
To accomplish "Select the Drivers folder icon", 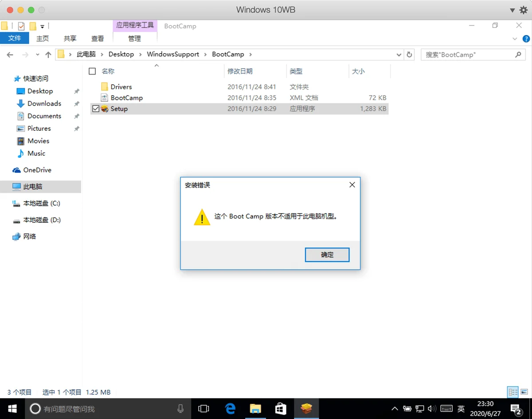I will coord(105,86).
